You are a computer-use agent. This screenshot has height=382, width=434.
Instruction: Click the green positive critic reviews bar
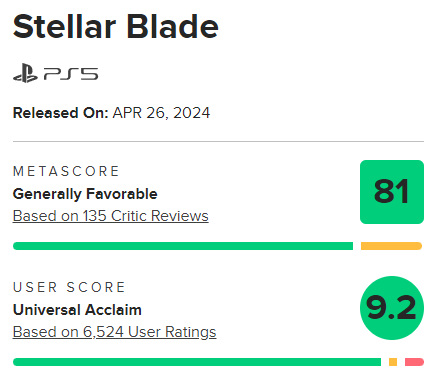pos(183,246)
